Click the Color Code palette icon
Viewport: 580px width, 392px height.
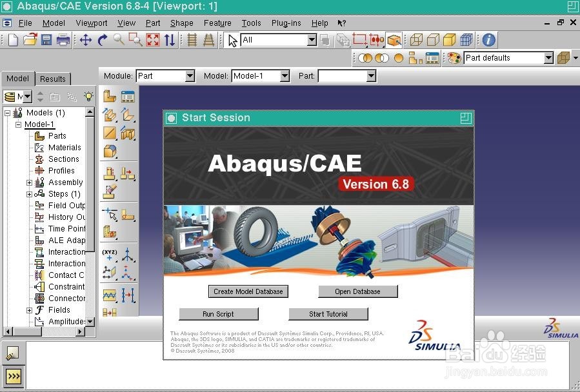point(454,58)
